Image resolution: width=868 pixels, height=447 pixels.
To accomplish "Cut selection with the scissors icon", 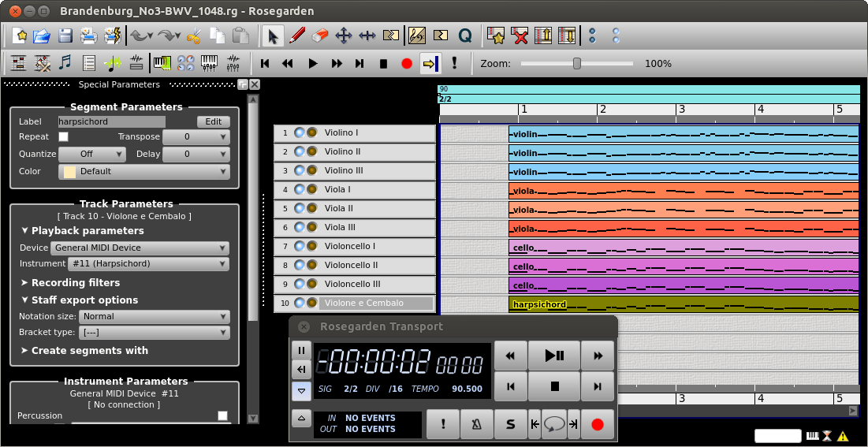I will [193, 36].
